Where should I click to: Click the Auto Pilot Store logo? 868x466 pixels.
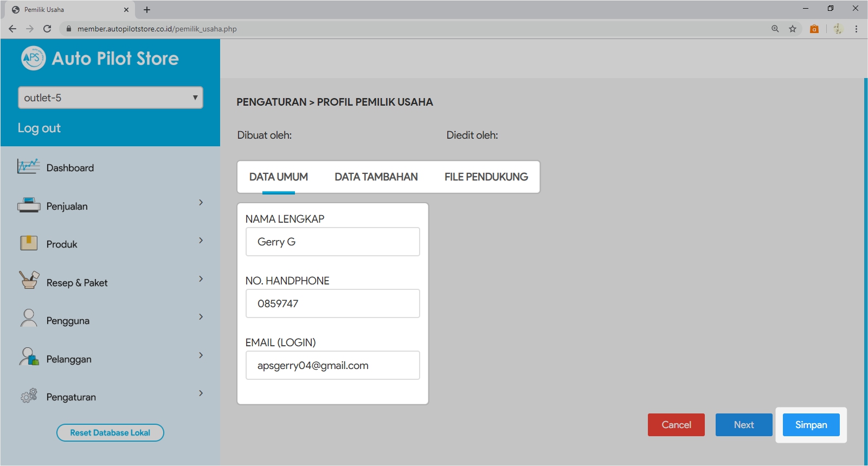[x=33, y=58]
